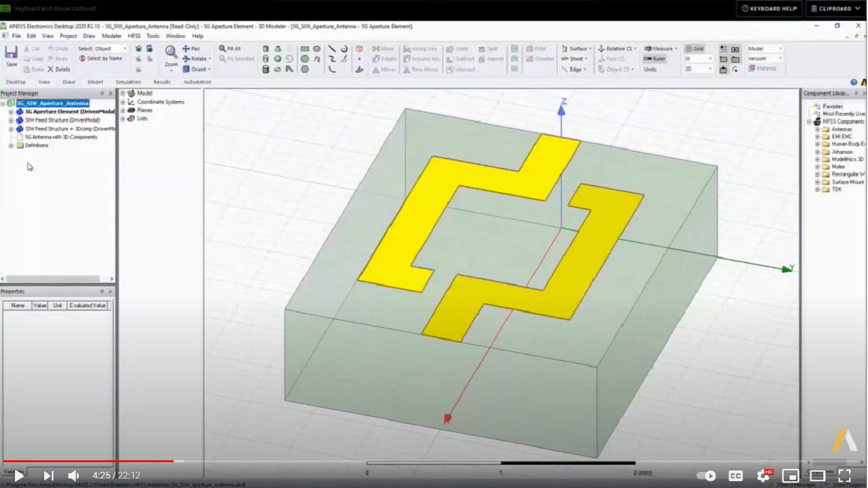The height and width of the screenshot is (488, 868).
Task: Toggle the Ruler display
Action: 654,59
